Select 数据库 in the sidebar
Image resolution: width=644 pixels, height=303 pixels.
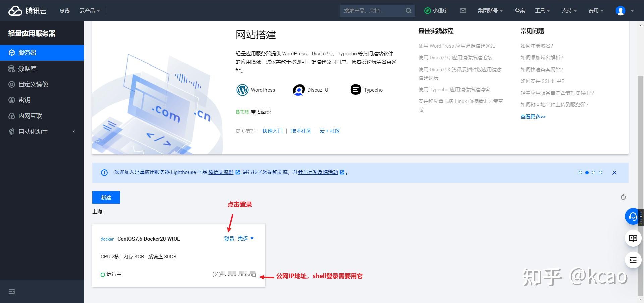pyautogui.click(x=42, y=69)
